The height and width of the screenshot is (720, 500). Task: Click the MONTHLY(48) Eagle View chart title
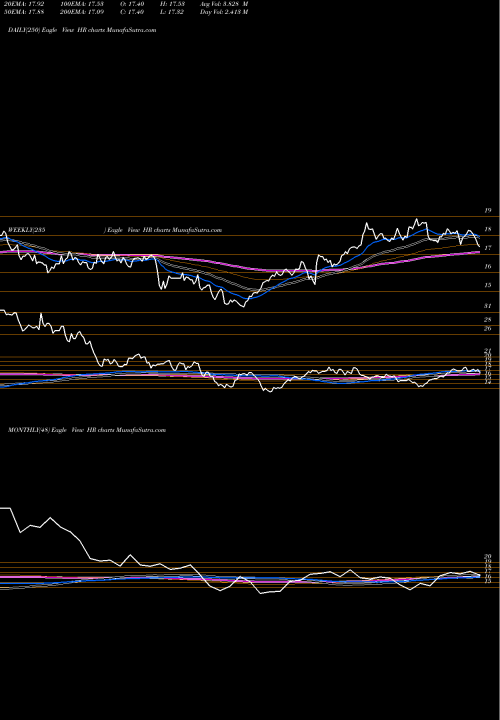pyautogui.click(x=87, y=430)
